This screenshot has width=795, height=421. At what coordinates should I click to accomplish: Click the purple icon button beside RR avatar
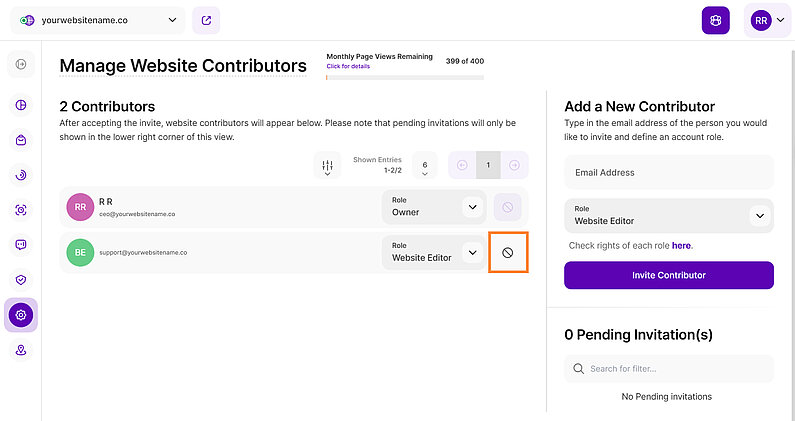click(715, 20)
